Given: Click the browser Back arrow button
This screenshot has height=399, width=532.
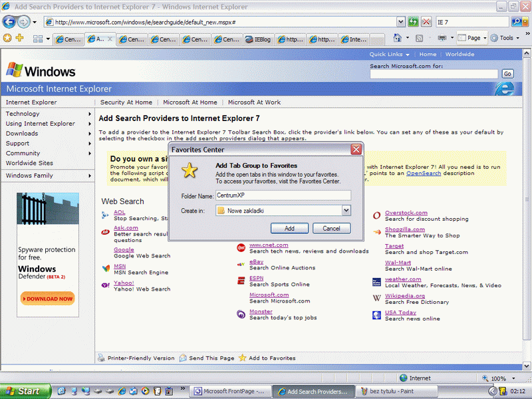Looking at the screenshot, I should pos(9,22).
